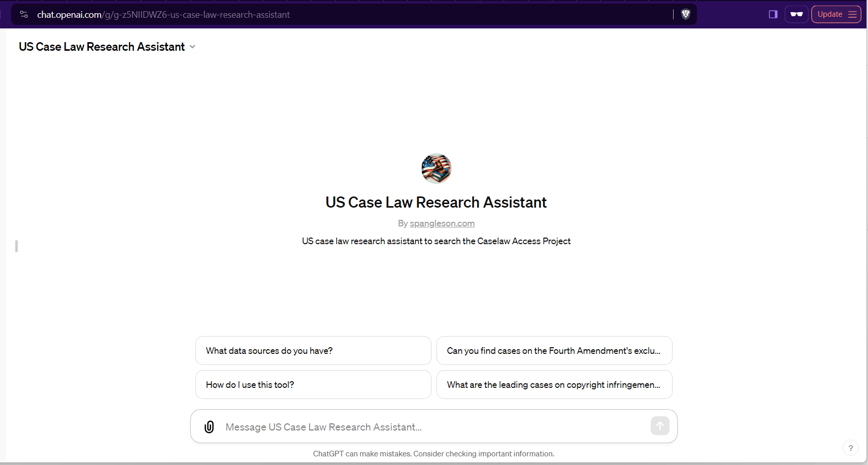This screenshot has height=465, width=868.
Task: Click 'ChatGPT can make mistakes' disclaimer text
Action: pyautogui.click(x=433, y=454)
